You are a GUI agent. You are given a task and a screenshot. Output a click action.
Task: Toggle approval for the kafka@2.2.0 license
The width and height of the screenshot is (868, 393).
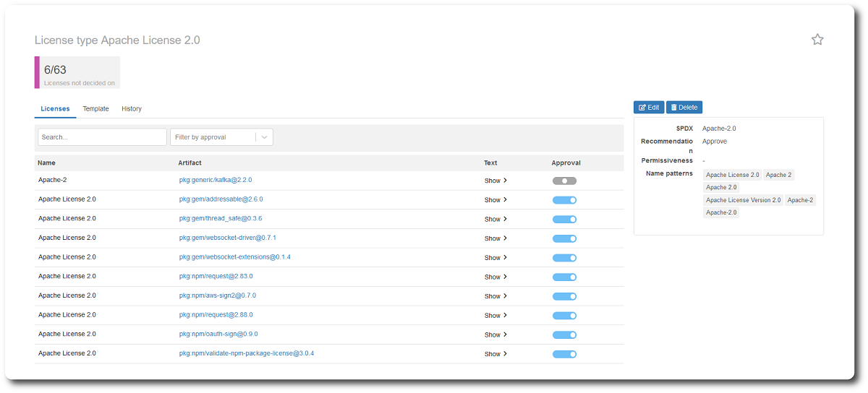point(564,181)
